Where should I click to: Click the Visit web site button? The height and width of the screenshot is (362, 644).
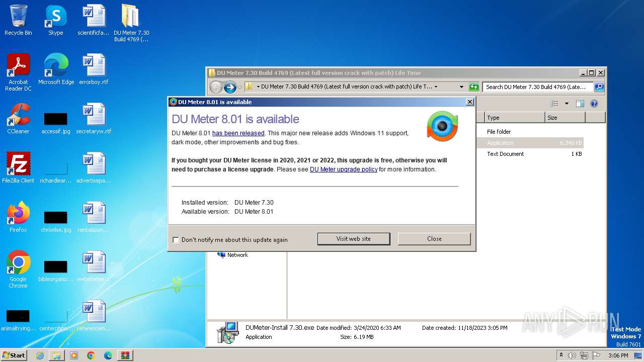pyautogui.click(x=354, y=239)
